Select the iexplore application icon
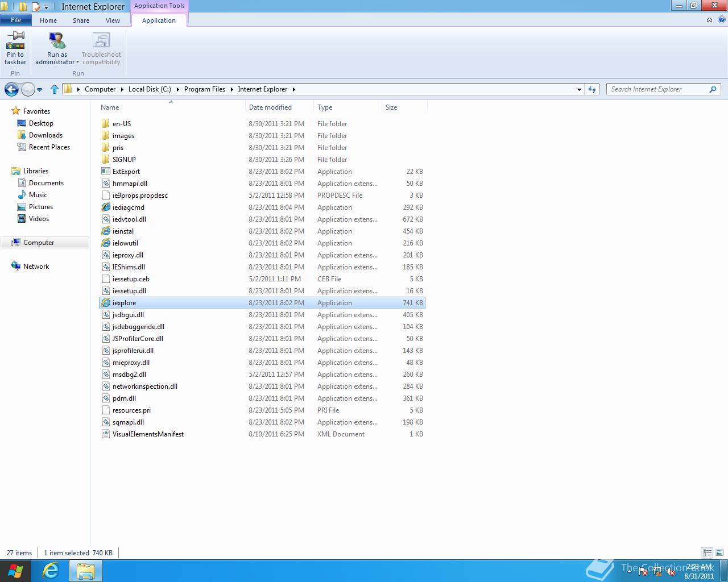Screen dimensions: 728x582 point(105,303)
